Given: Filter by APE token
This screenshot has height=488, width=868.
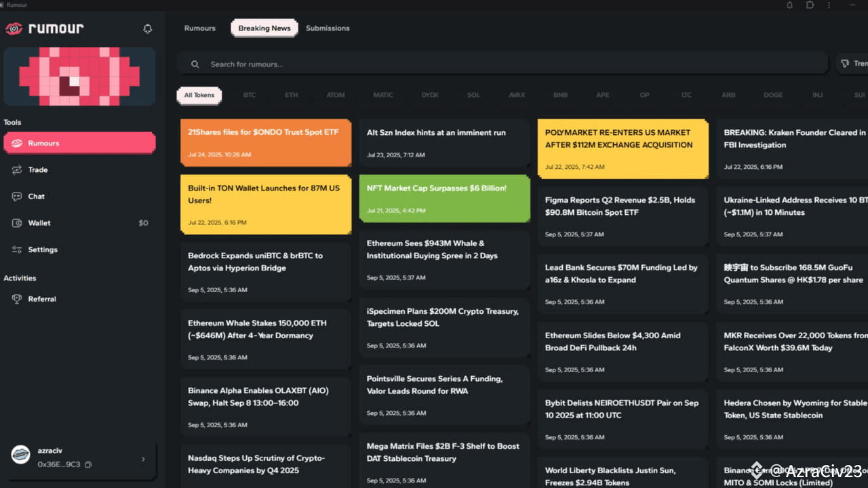Looking at the screenshot, I should 603,95.
